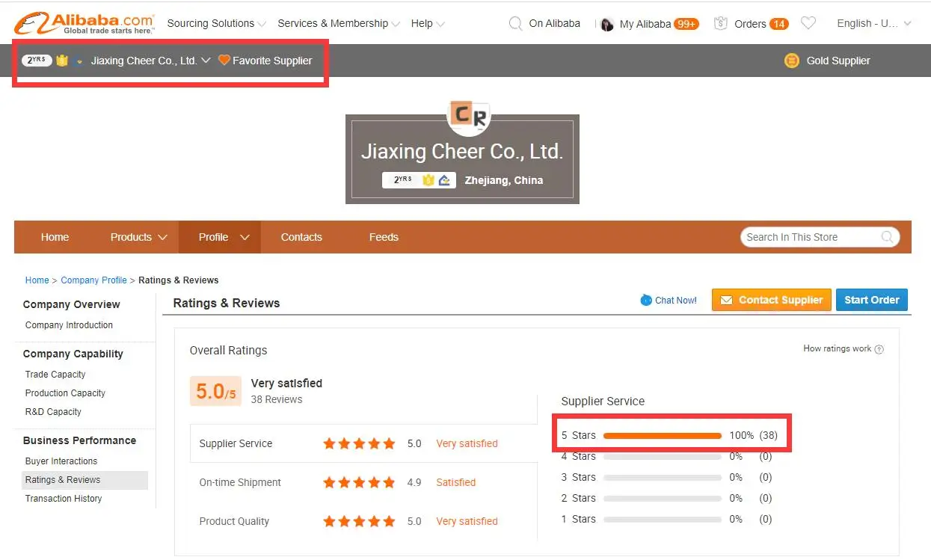Screen dimensions: 931x560
Task: Click the Orders 14 count badge
Action: 778,24
